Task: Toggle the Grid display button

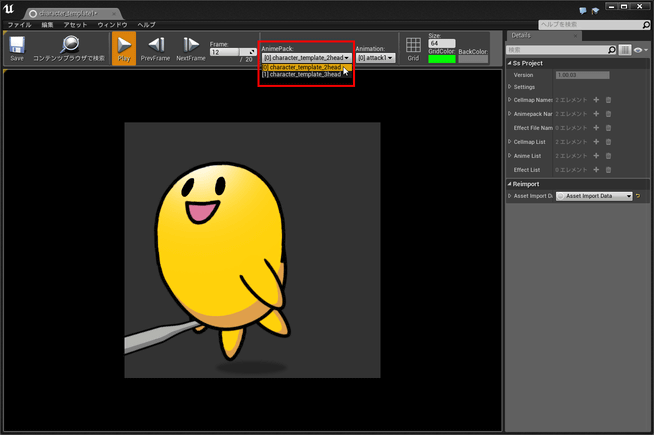Action: point(413,48)
